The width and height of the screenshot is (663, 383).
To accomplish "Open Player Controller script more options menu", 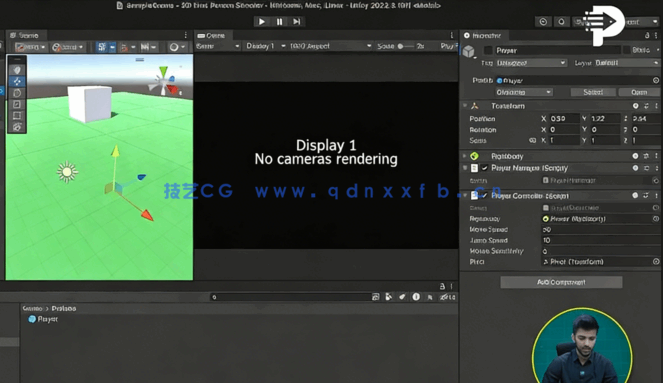I will point(656,196).
